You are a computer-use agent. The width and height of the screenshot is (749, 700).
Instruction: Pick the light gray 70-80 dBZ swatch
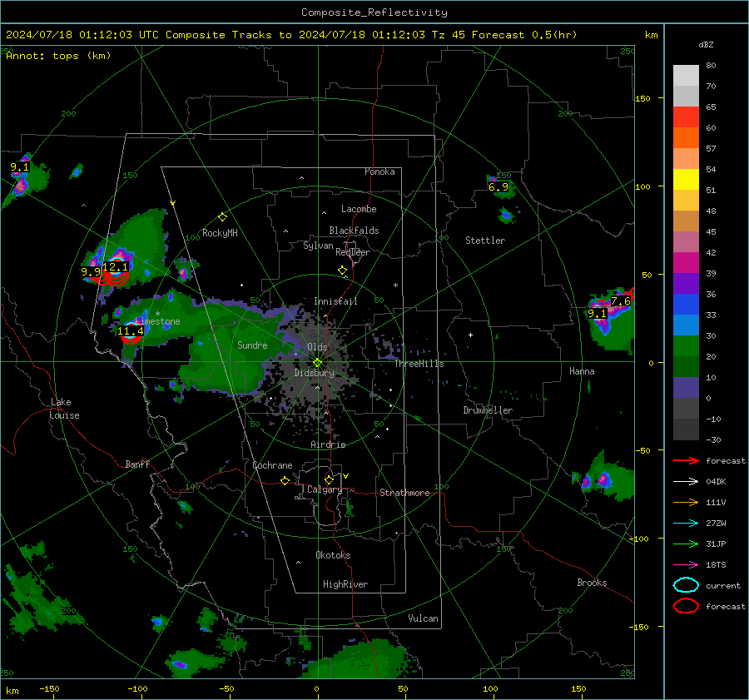[x=686, y=76]
